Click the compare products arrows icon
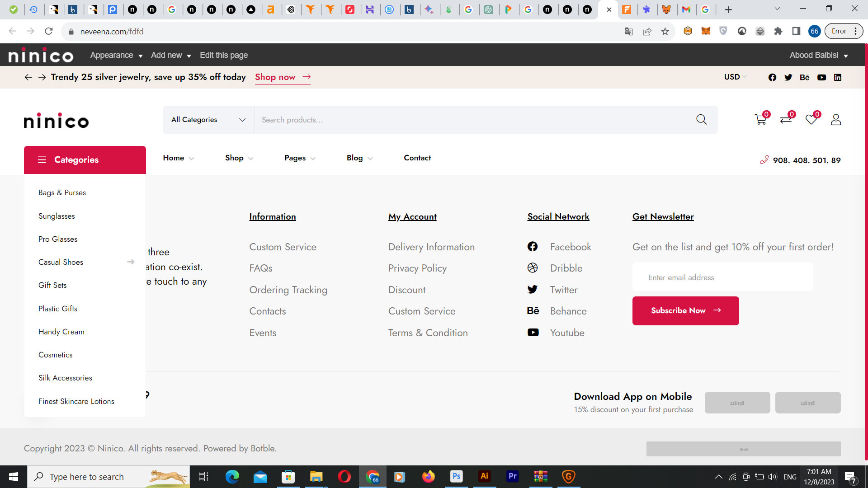 point(786,120)
